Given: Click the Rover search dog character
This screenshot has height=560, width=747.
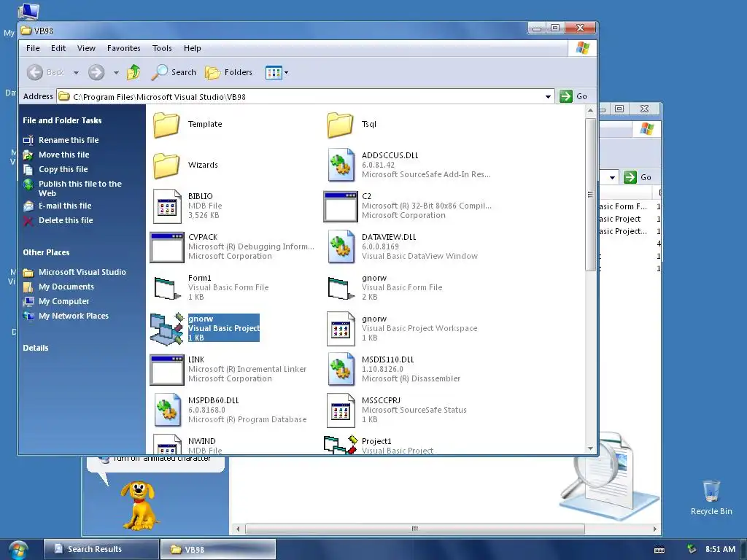Looking at the screenshot, I should click(x=138, y=505).
